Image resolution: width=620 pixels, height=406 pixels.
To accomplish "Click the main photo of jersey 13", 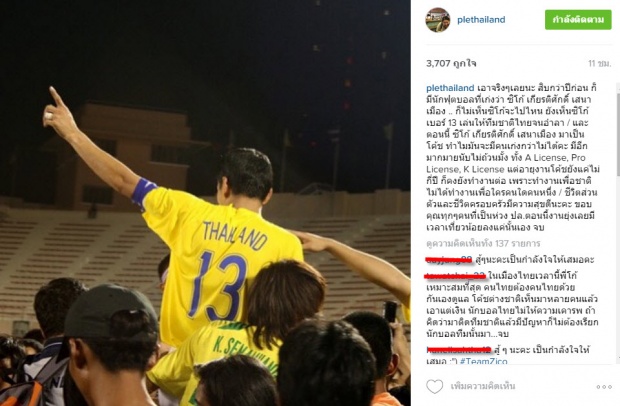I will pos(205,203).
